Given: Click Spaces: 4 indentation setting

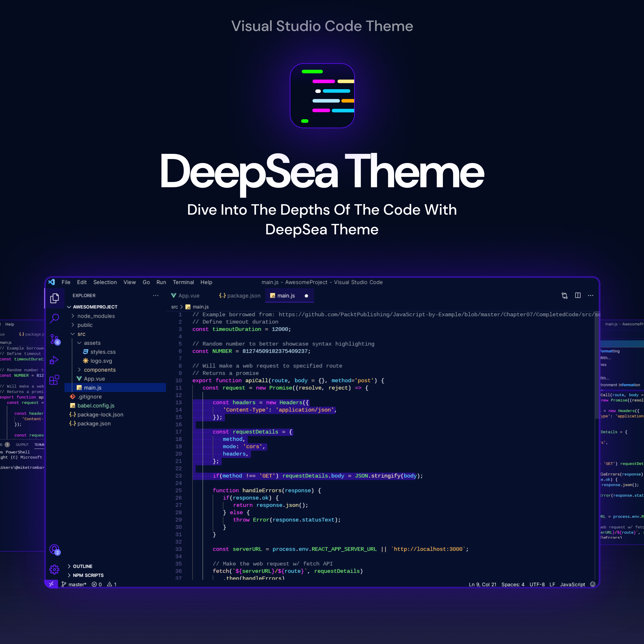Looking at the screenshot, I should coord(513,584).
